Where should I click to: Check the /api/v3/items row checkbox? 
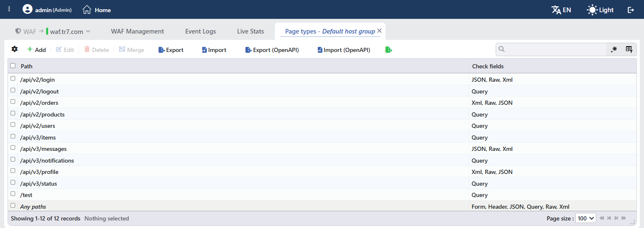pos(13,137)
